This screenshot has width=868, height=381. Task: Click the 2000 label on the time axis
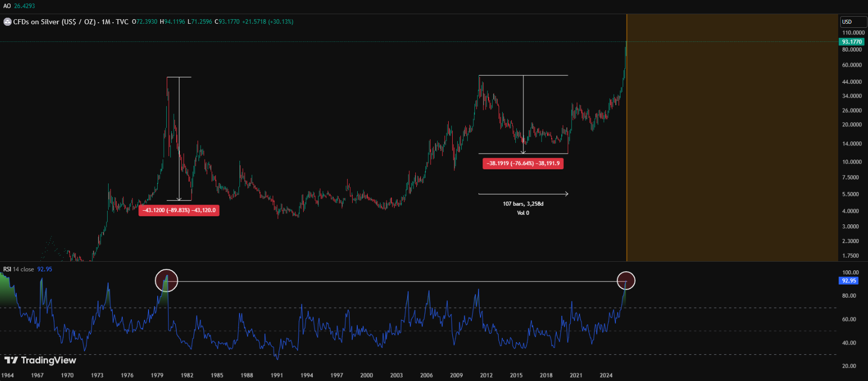point(366,375)
